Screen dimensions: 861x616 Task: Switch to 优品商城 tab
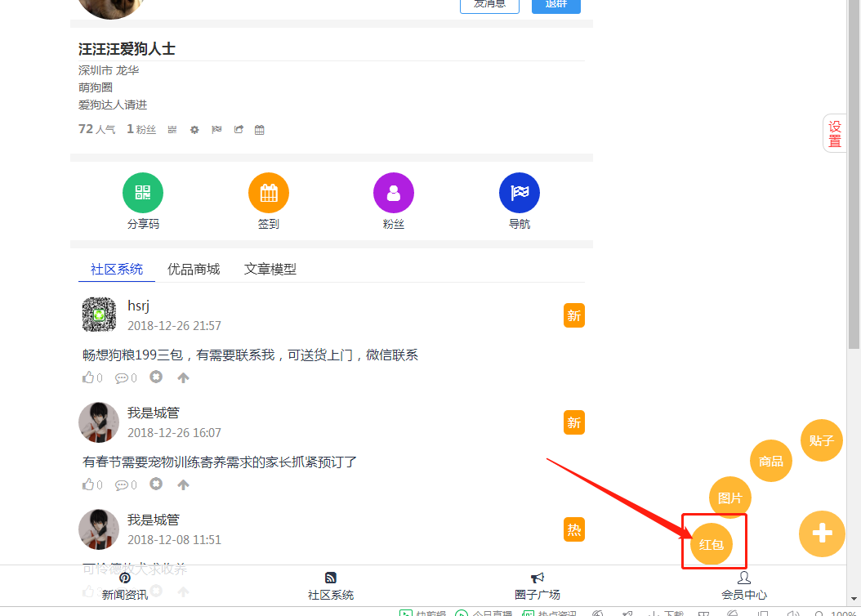[x=194, y=269]
